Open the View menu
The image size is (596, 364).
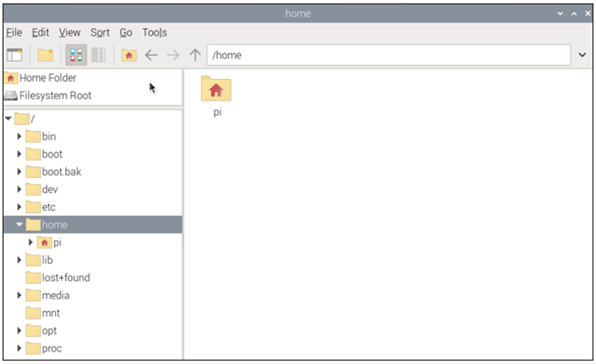pyautogui.click(x=70, y=33)
